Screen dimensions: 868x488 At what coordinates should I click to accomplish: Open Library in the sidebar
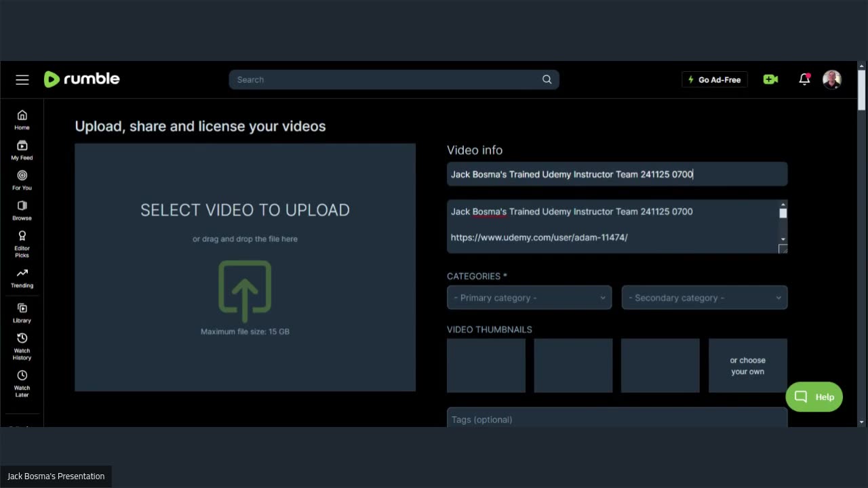(x=22, y=313)
